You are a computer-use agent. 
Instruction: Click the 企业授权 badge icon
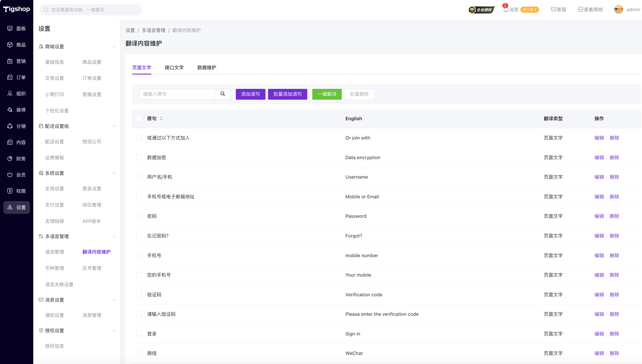pos(481,10)
